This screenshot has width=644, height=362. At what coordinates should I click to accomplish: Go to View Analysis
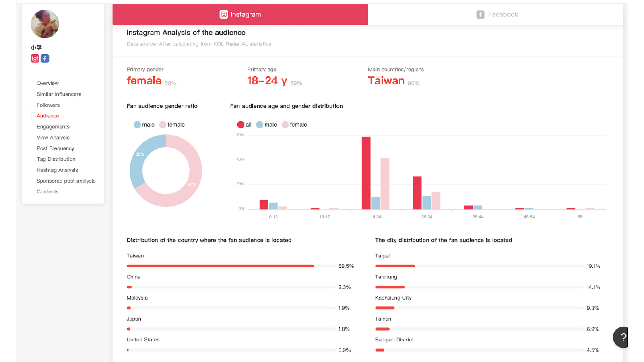[53, 138]
